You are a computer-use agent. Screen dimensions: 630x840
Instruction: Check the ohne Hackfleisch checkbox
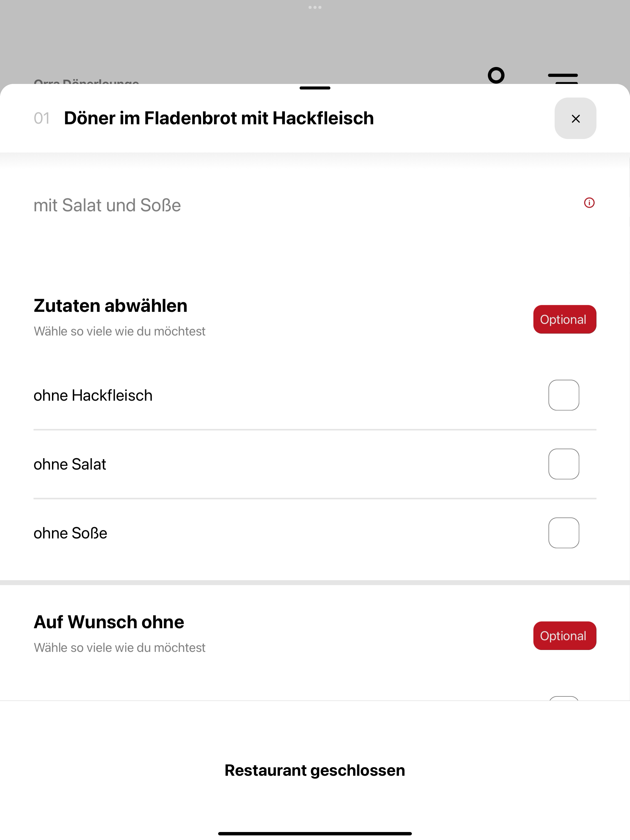[564, 395]
